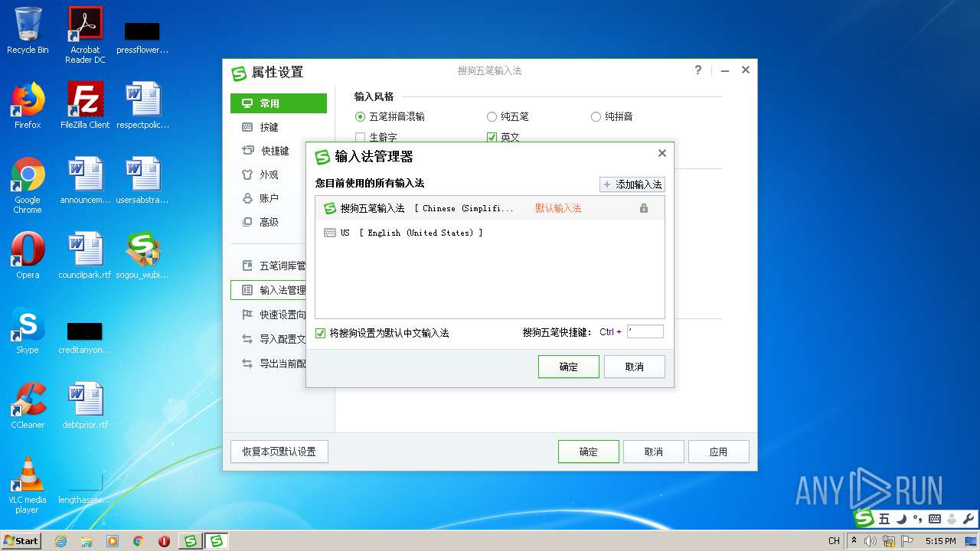Open the file explorer from the taskbar
The height and width of the screenshot is (551, 980).
87,541
